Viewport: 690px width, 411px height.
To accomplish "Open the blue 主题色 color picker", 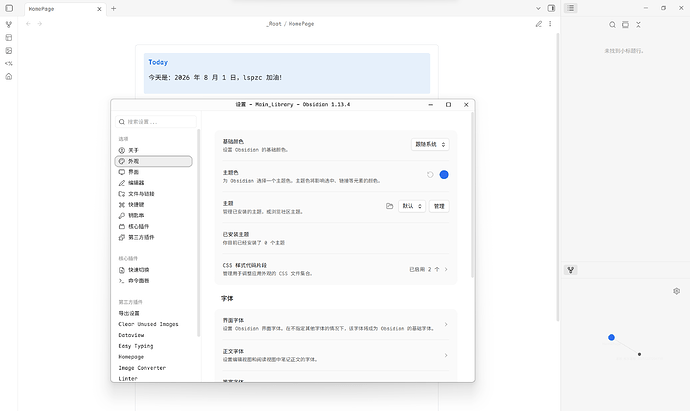I will [444, 175].
